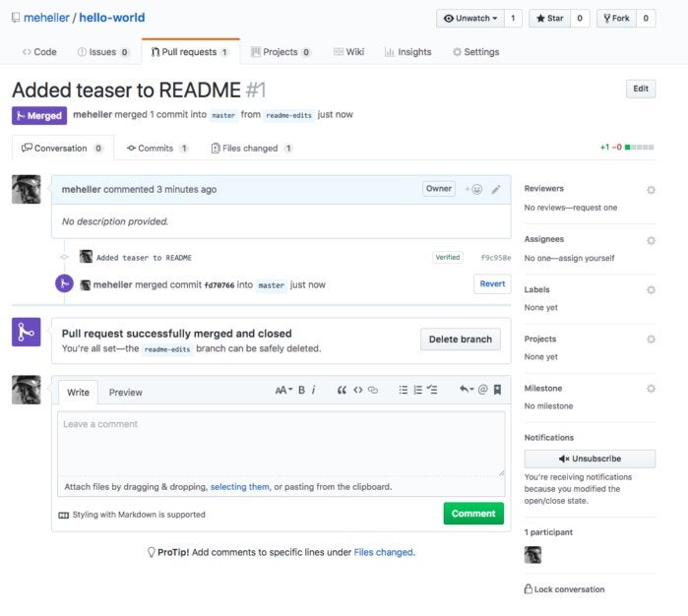Click the Italic formatting icon

tap(313, 390)
